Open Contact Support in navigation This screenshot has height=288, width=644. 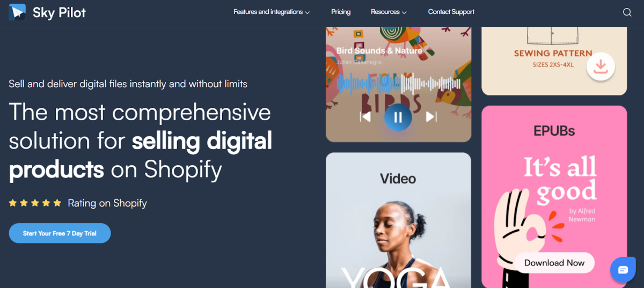[x=451, y=12]
